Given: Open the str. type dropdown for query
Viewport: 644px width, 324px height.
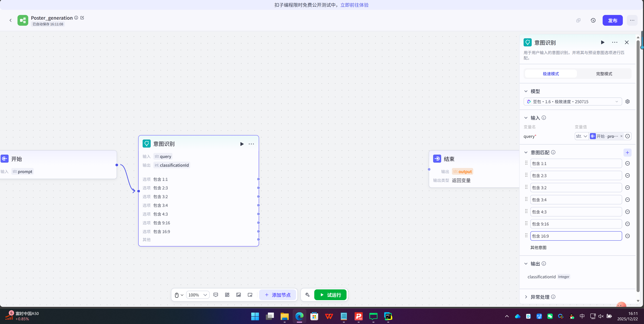Looking at the screenshot, I should click(581, 136).
